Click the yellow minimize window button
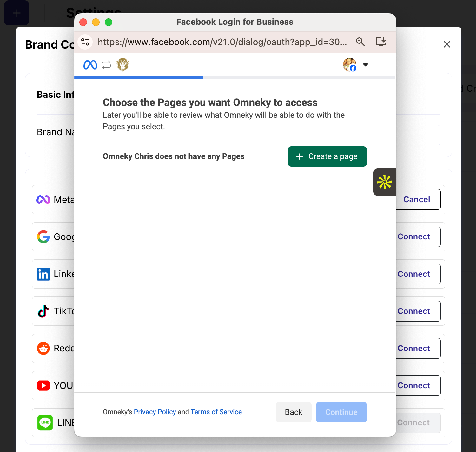The image size is (476, 452). pyautogui.click(x=96, y=22)
